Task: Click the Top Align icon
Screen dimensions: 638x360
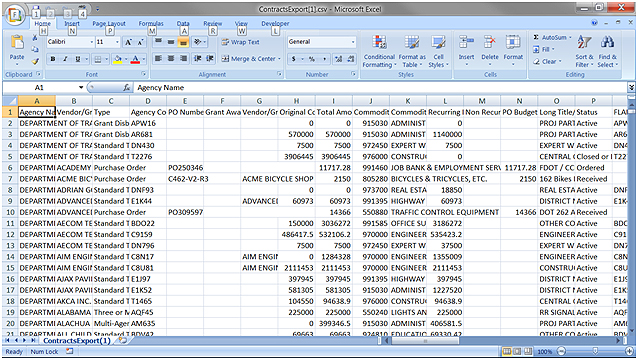Action: [x=158, y=41]
